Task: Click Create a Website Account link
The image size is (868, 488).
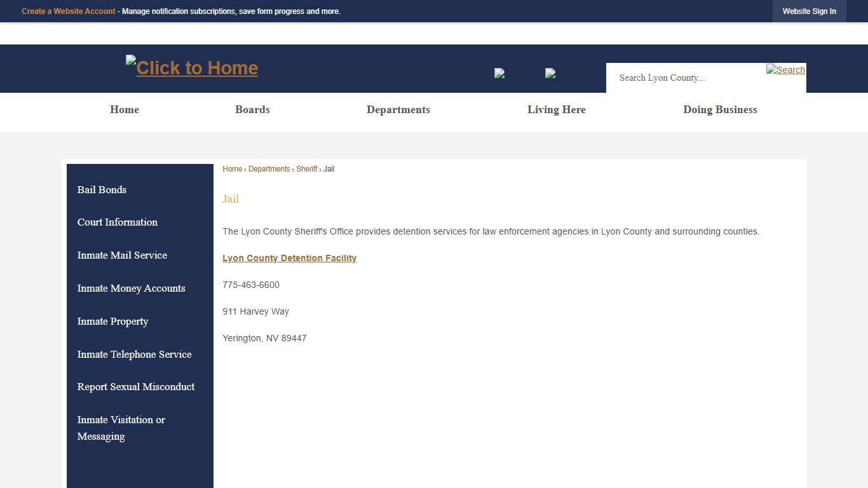Action: [x=69, y=11]
